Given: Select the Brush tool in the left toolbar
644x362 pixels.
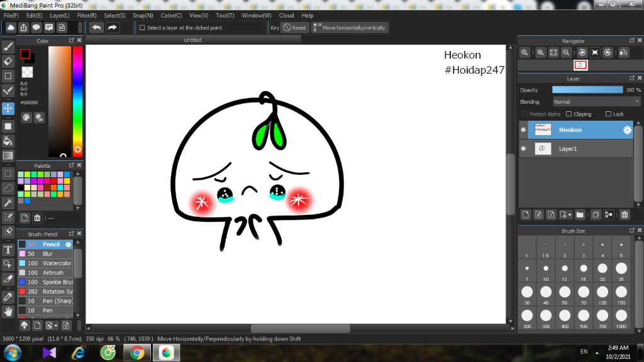Looking at the screenshot, I should tap(8, 47).
